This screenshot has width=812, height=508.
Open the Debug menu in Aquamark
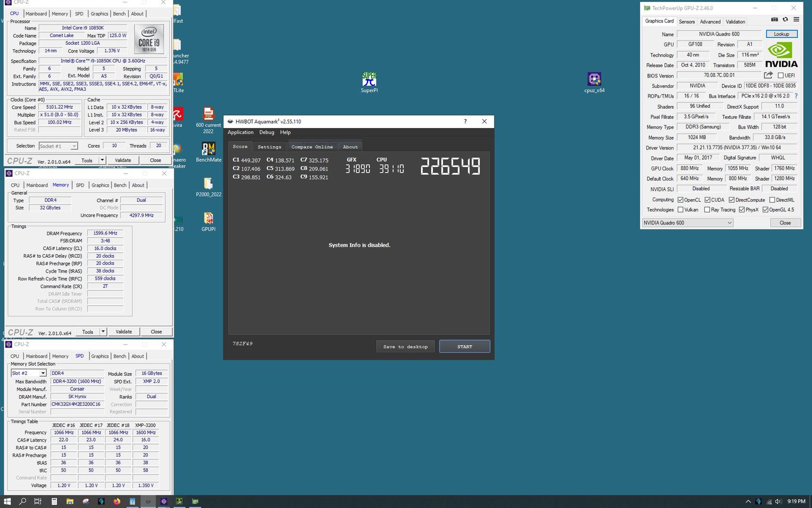pos(266,133)
